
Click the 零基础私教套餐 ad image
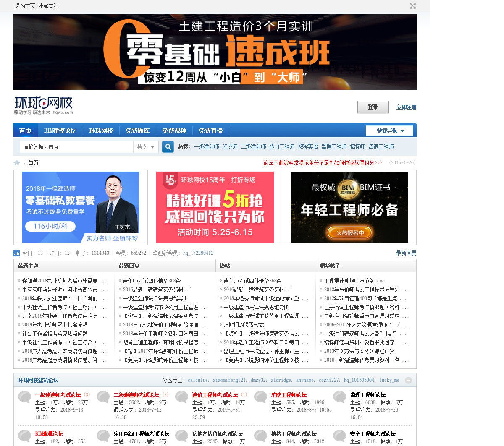81,207
